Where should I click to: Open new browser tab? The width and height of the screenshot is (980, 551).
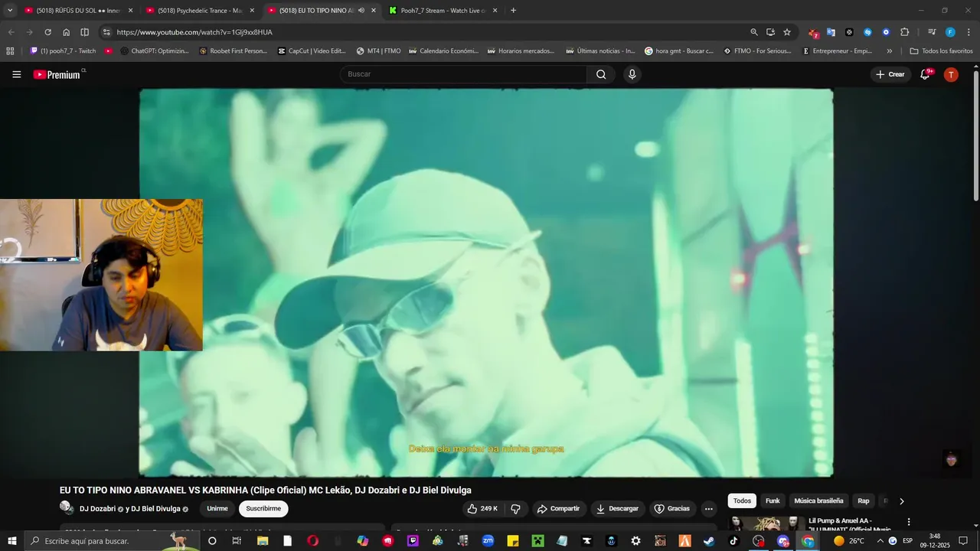click(513, 11)
